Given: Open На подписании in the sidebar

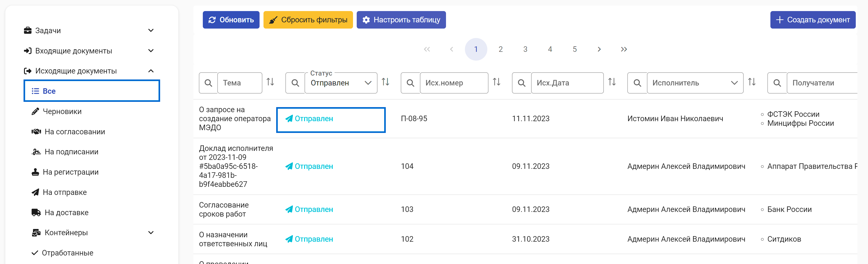Looking at the screenshot, I should (x=72, y=152).
